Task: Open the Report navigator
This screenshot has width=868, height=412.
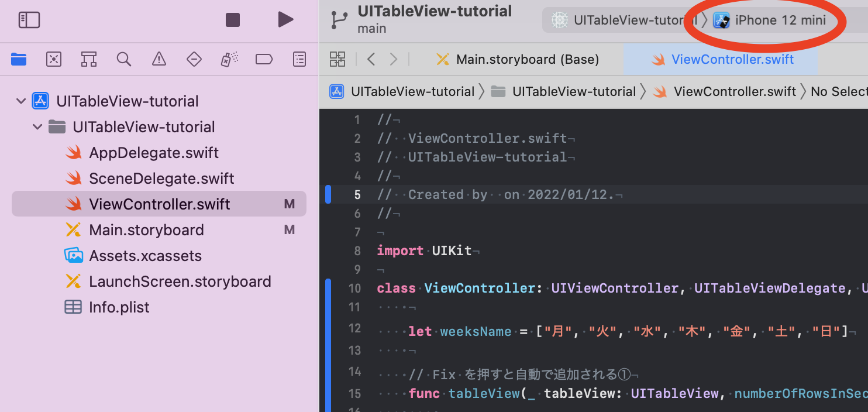Action: tap(299, 59)
